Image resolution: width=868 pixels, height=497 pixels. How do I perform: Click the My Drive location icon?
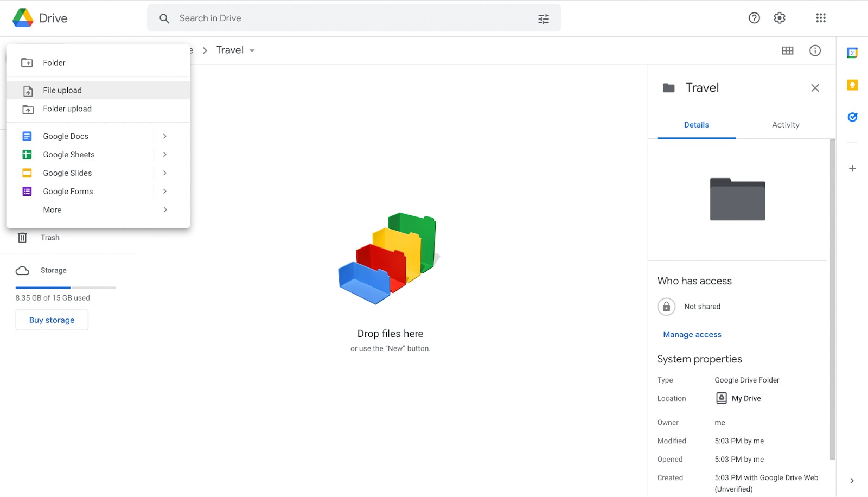point(722,398)
